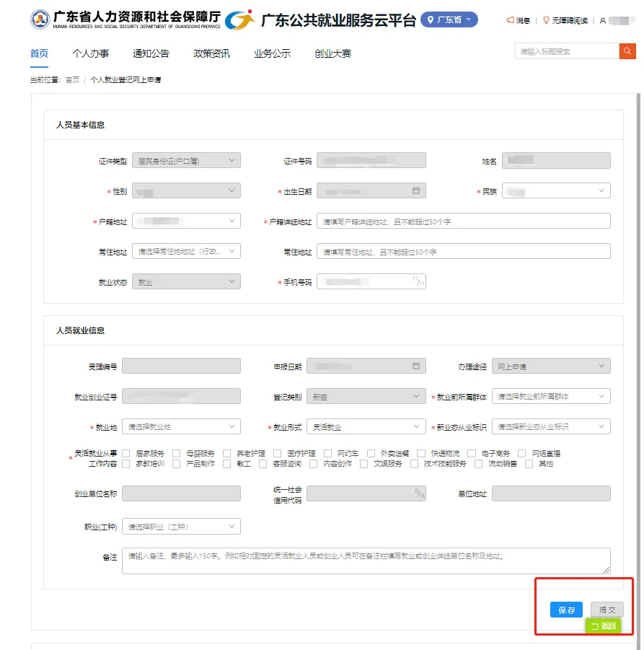Click into the 备注 textarea

366,561
